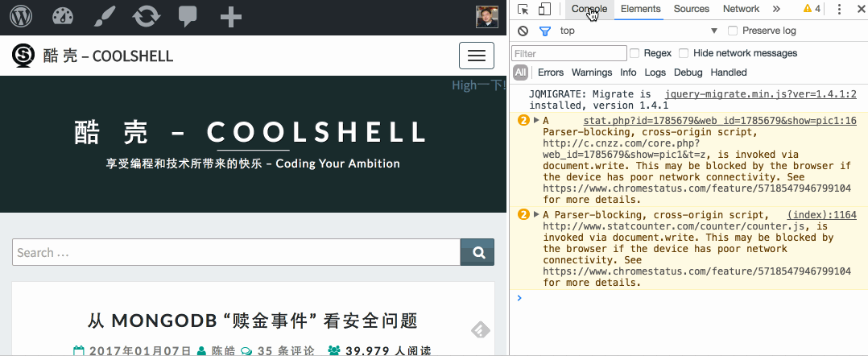Activate the inspect element picker icon

point(523,9)
